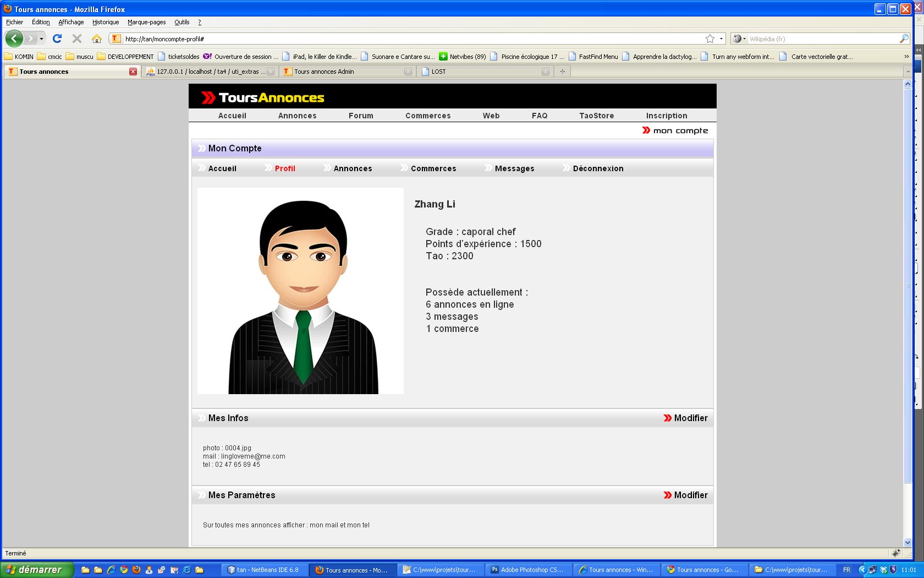Image resolution: width=924 pixels, height=578 pixels.
Task: Click the scrollbar down arrow
Action: 908,542
